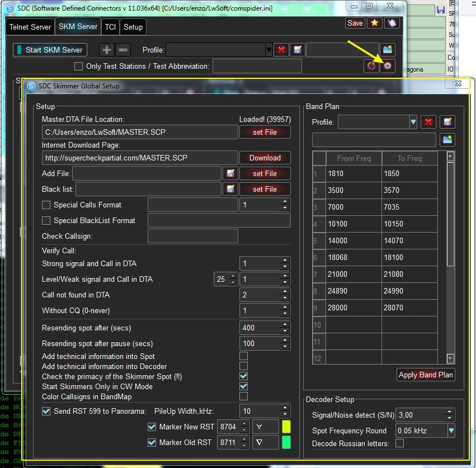Click the edit icon beside the Black list field
Screen dimensions: 476x468
point(230,189)
